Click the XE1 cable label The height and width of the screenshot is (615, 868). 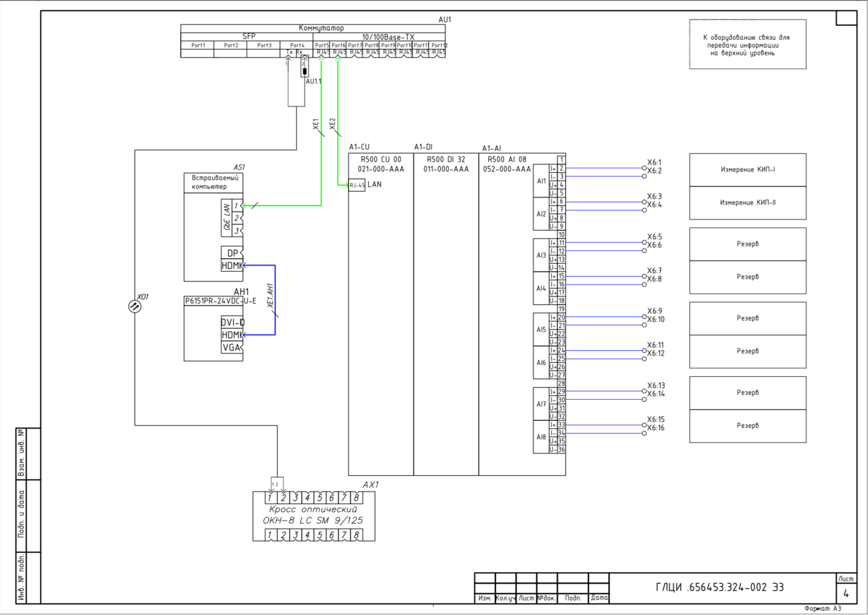316,124
